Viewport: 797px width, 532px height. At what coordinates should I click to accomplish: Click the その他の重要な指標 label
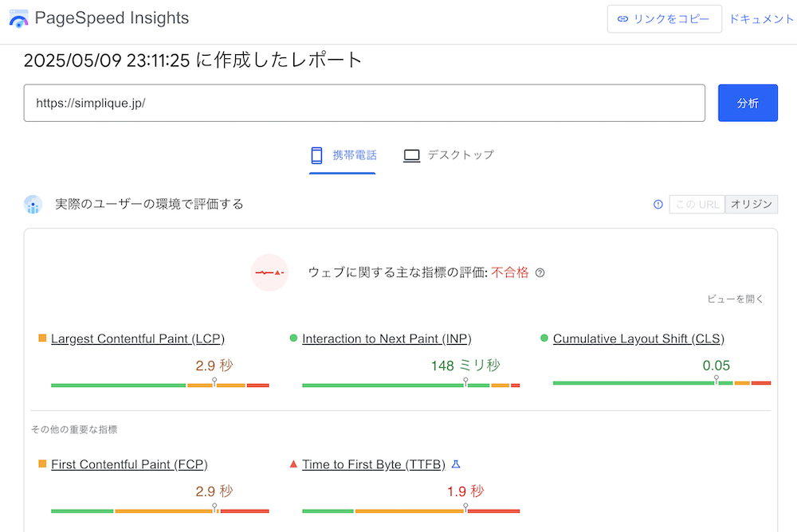point(74,430)
